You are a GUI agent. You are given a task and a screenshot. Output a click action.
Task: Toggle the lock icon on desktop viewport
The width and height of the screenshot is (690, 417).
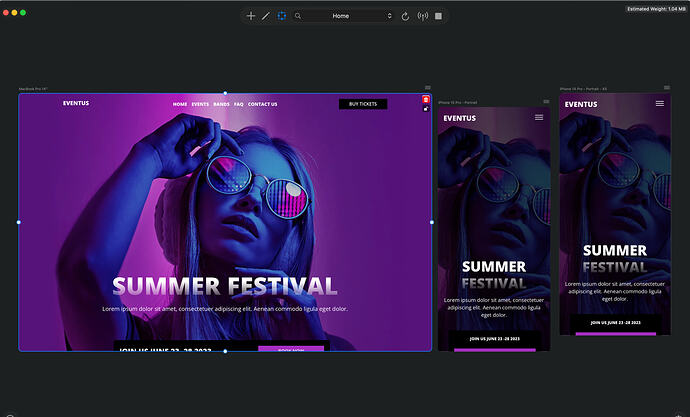426,109
